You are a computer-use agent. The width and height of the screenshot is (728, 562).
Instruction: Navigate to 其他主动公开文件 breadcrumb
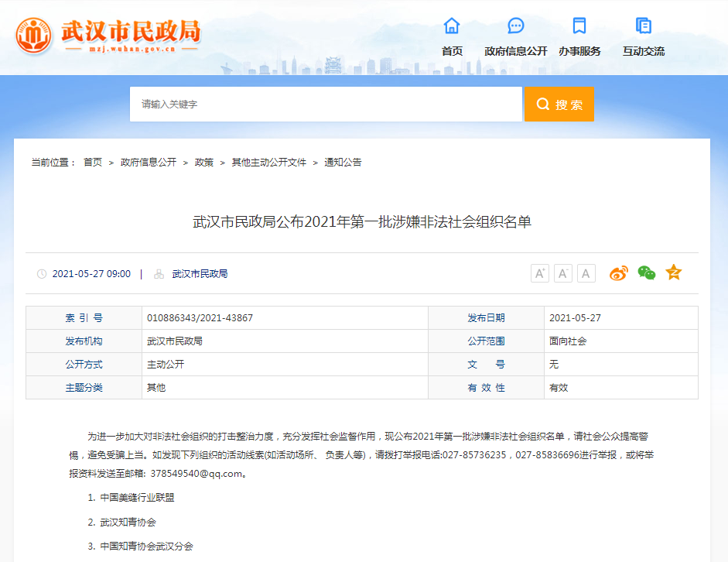coord(269,163)
